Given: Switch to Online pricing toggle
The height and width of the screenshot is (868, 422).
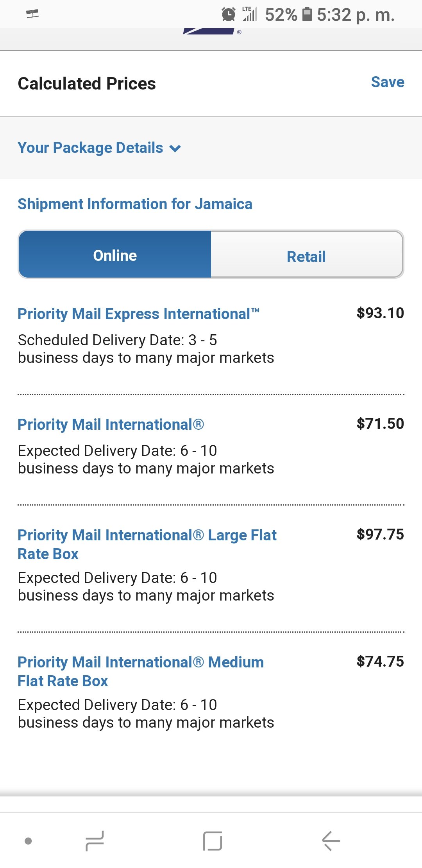Looking at the screenshot, I should point(115,255).
